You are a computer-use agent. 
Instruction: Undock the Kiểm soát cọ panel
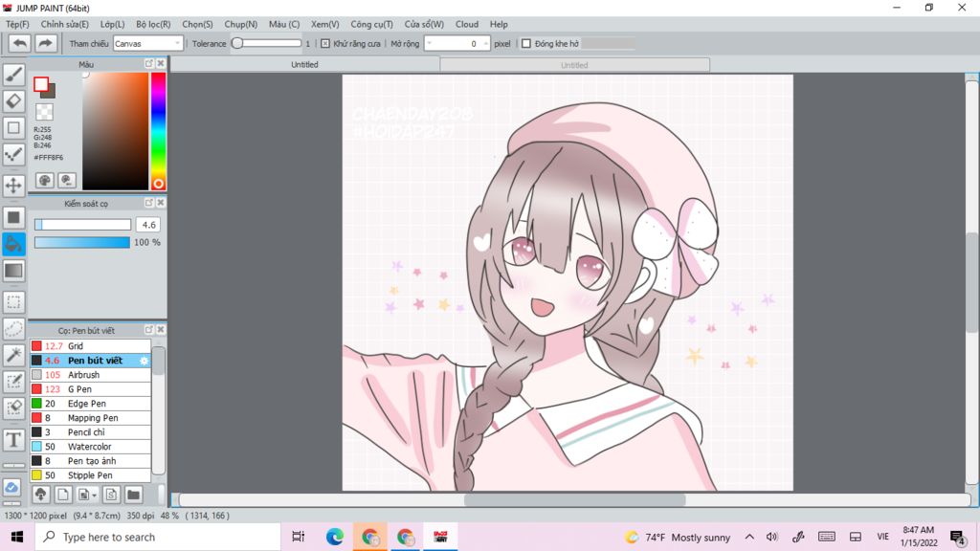click(x=148, y=203)
